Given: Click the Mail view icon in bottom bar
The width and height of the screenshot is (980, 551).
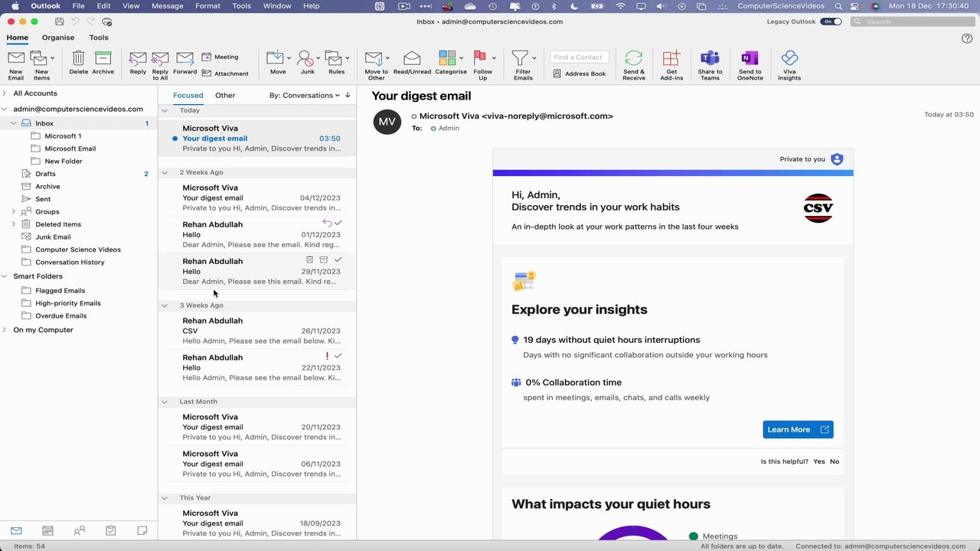Looking at the screenshot, I should point(16,530).
